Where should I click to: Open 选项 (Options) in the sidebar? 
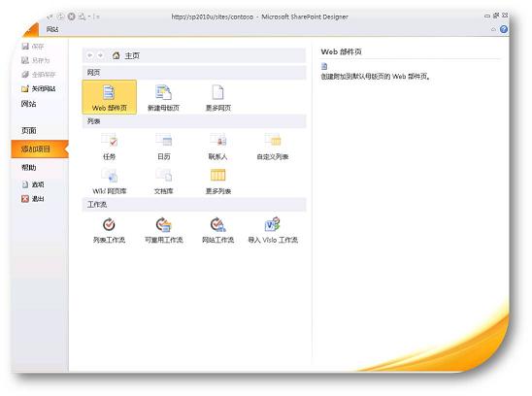pos(33,184)
